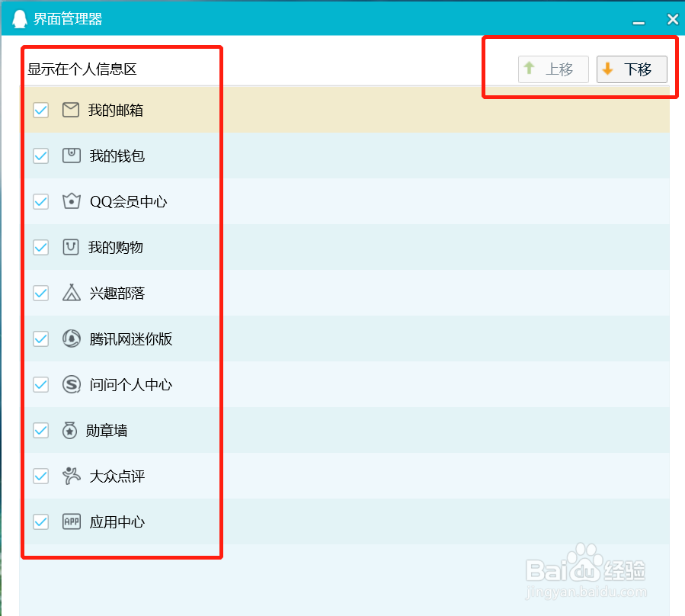Uncheck the 我的钱包 checkbox
Image resolution: width=685 pixels, height=616 pixels.
pos(40,156)
